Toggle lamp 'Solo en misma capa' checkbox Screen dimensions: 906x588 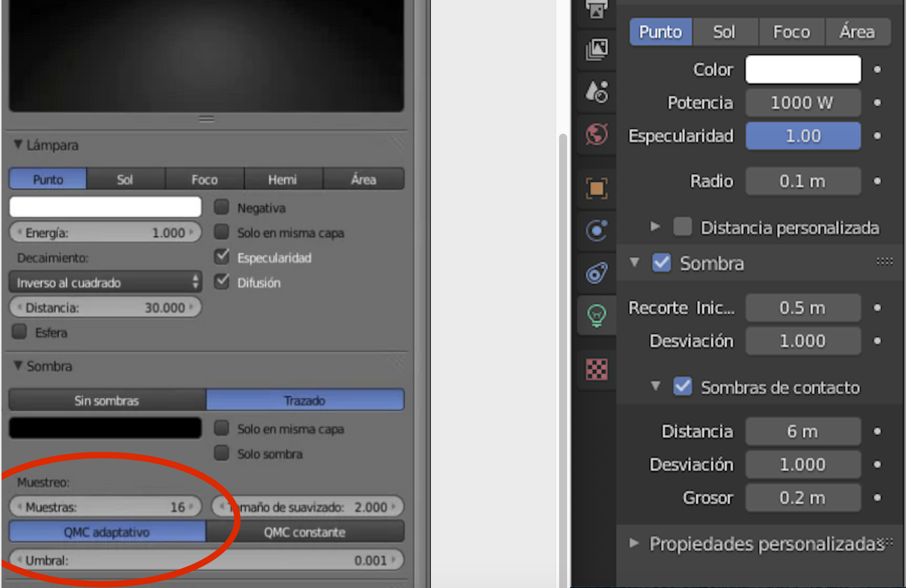click(x=222, y=232)
